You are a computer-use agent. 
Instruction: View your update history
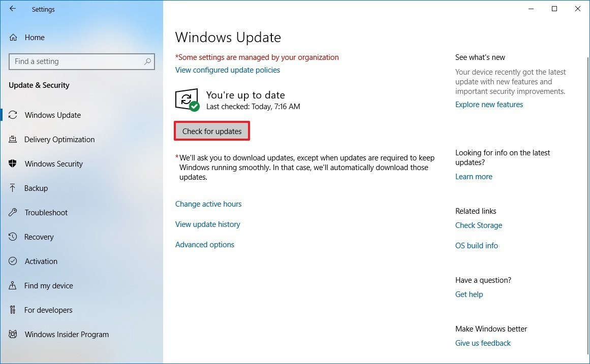[x=207, y=224]
